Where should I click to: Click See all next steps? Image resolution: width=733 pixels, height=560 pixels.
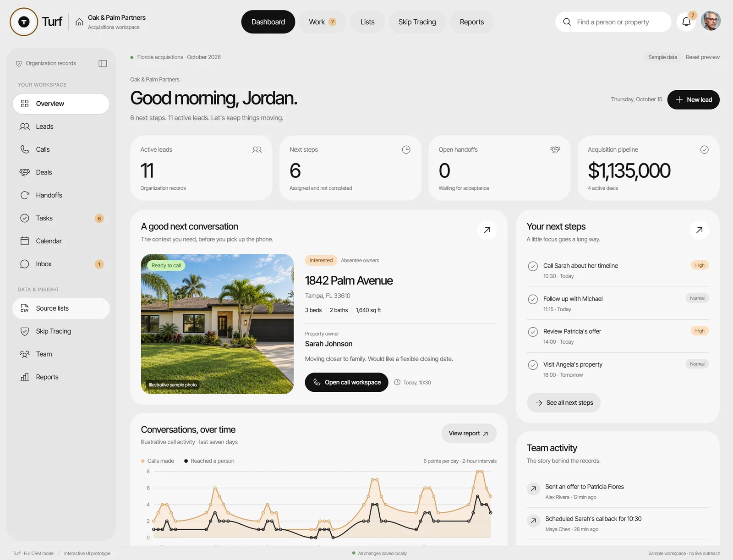563,403
